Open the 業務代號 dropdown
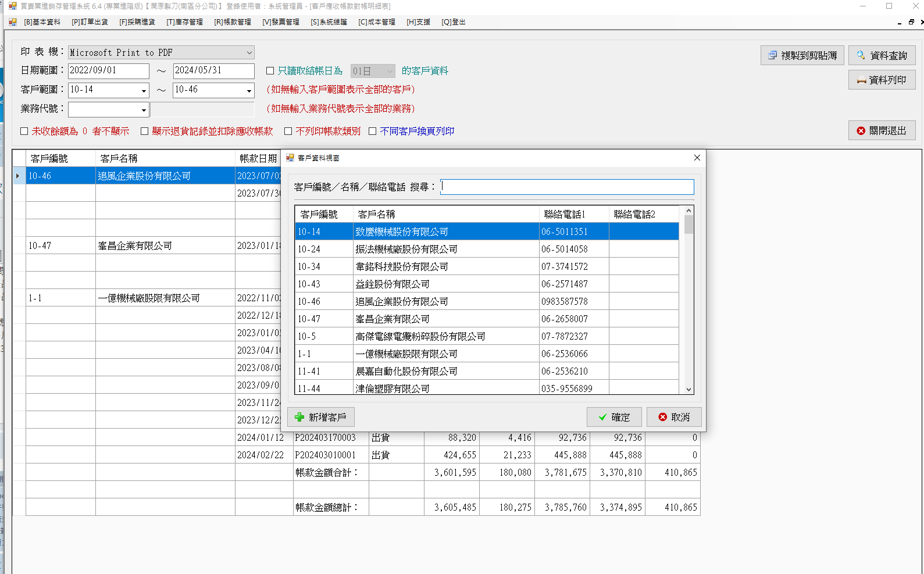 [144, 110]
